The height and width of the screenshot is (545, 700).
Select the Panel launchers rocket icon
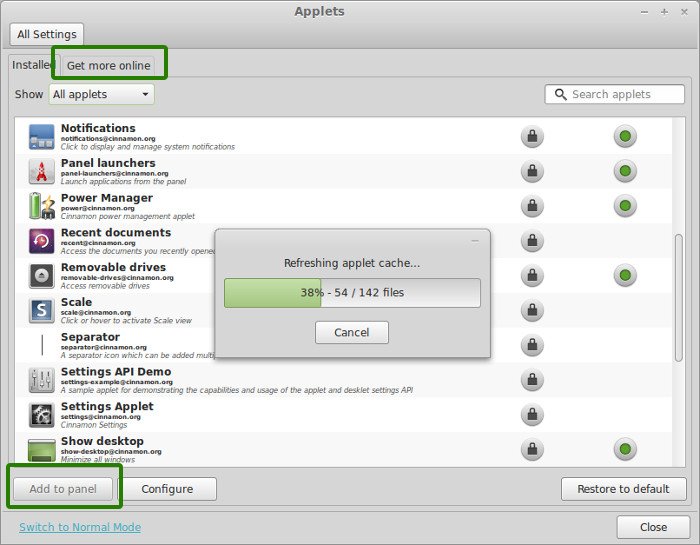tap(42, 171)
